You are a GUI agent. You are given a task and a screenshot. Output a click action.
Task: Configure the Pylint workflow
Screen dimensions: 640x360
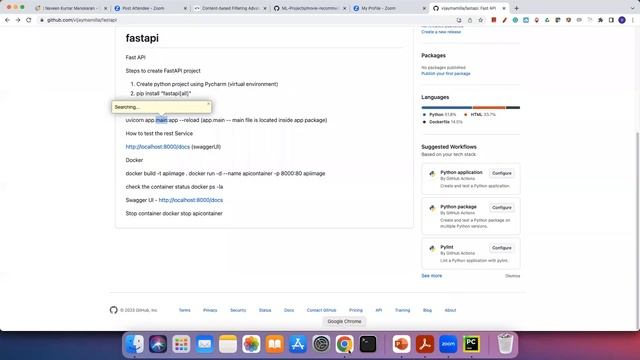[502, 248]
